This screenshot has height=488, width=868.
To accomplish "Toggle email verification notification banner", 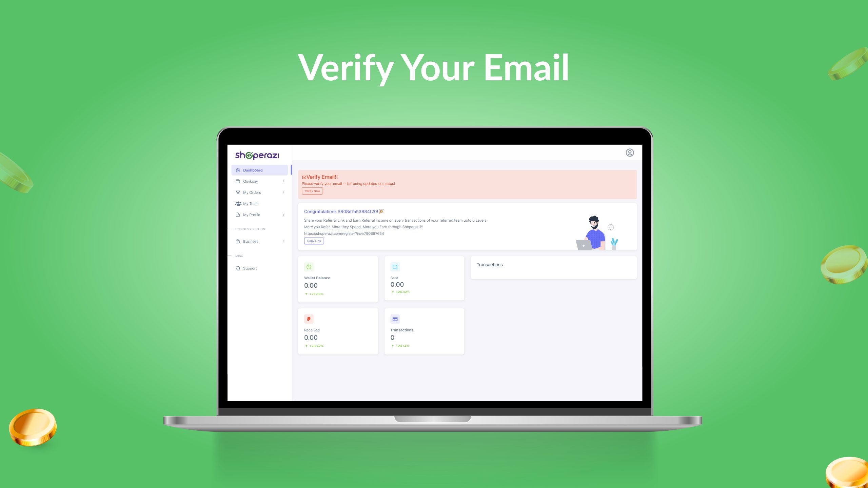I will [467, 183].
